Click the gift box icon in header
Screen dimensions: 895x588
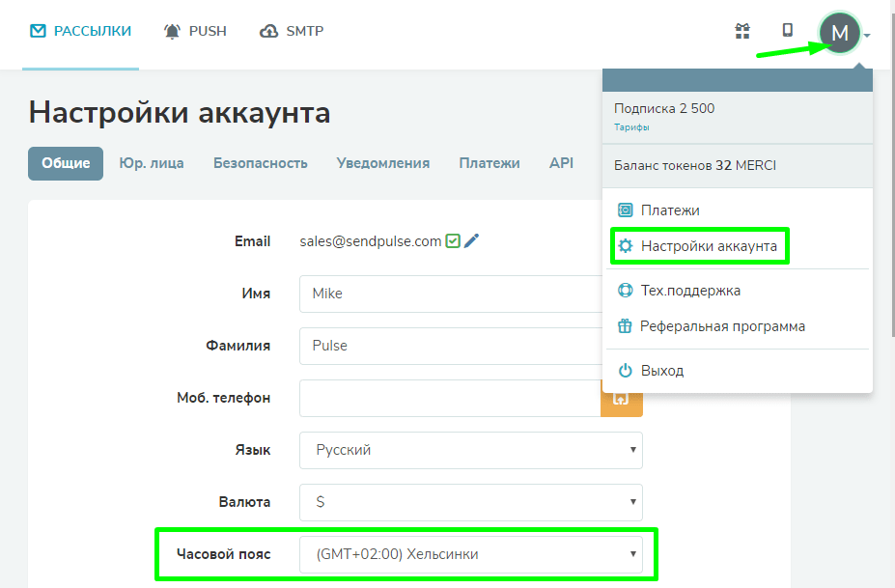tap(742, 31)
